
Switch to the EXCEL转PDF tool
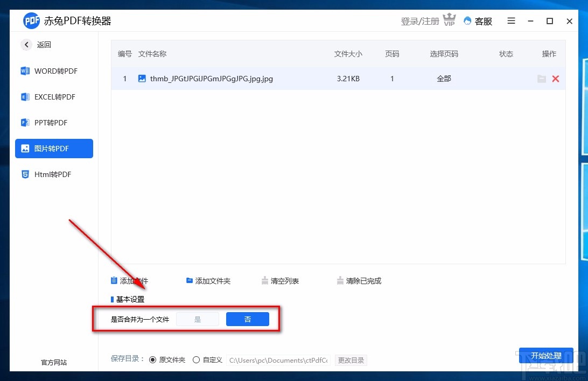coord(54,97)
